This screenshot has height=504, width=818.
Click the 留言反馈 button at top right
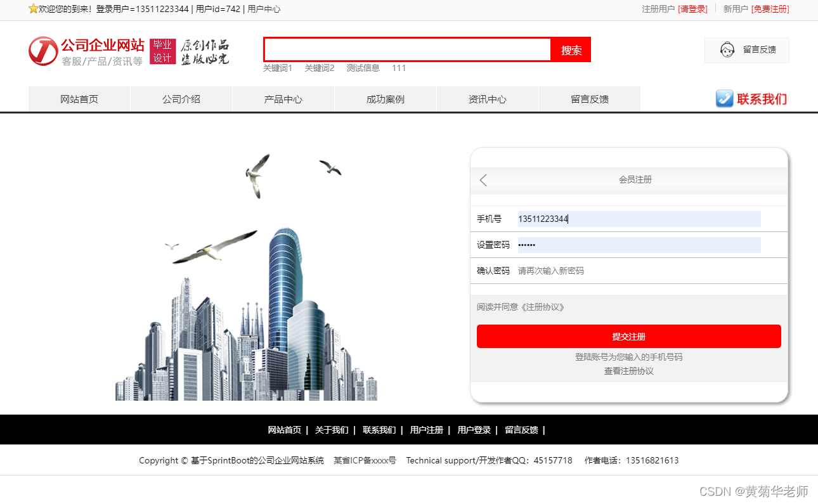tap(747, 50)
